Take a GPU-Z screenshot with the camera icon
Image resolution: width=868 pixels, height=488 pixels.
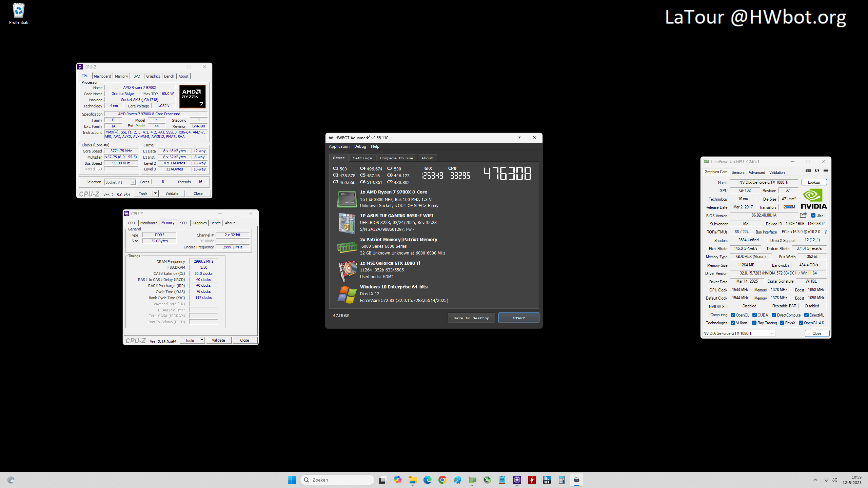808,170
